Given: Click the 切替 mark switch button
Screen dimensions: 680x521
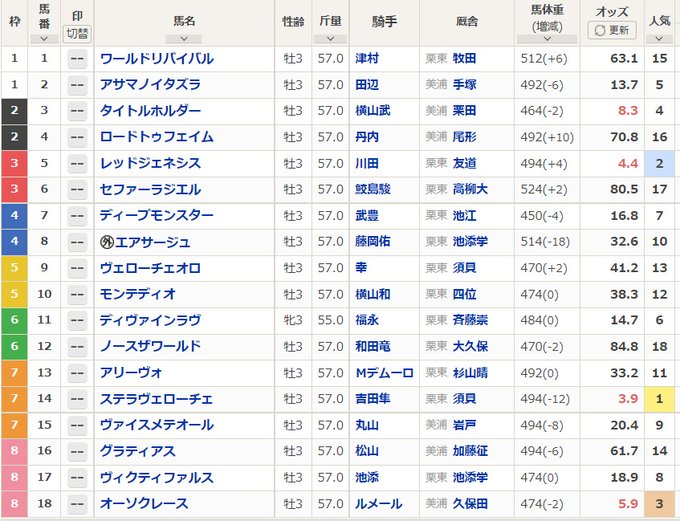Looking at the screenshot, I should click(x=77, y=34).
